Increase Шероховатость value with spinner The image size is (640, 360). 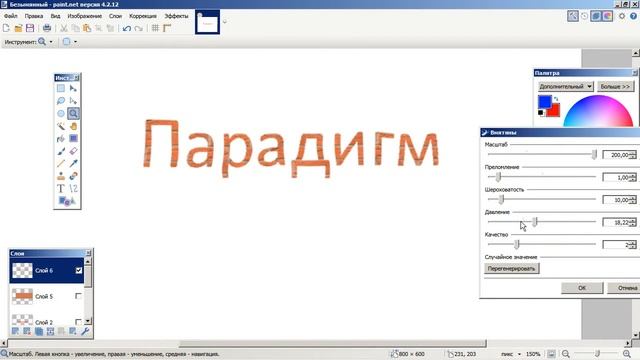coord(633,198)
